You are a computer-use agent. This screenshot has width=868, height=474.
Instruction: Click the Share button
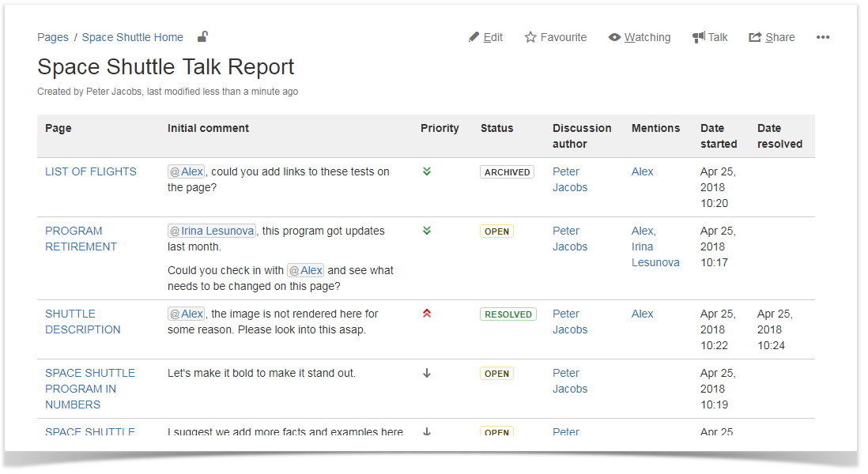pos(772,37)
